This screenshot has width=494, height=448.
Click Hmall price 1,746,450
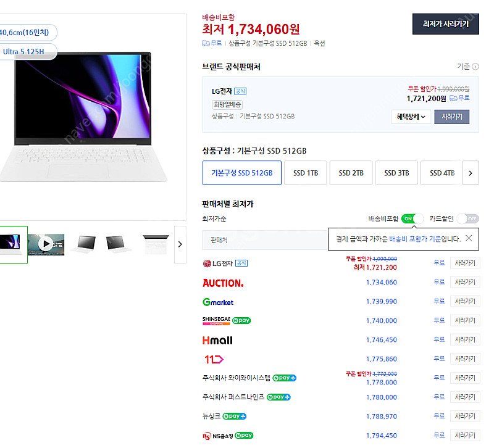(381, 340)
